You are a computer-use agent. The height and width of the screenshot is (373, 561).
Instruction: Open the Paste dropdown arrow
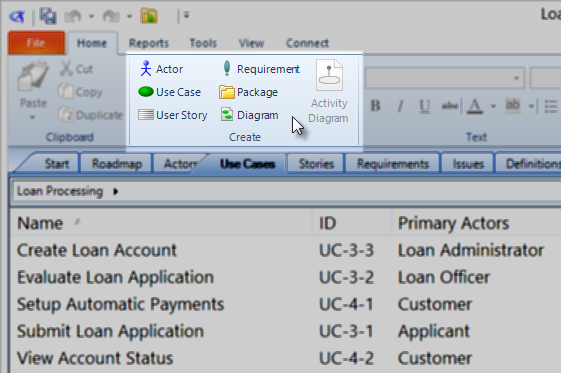click(x=33, y=117)
